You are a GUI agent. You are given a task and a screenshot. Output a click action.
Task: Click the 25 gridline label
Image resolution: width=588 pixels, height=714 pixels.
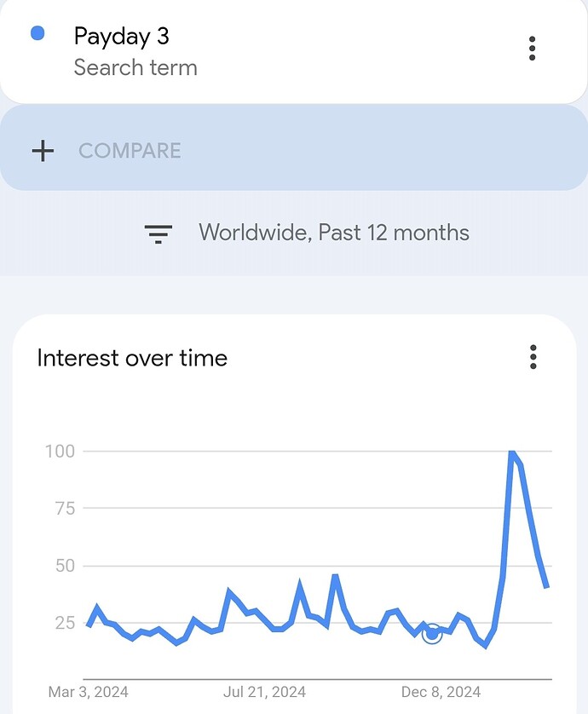click(65, 623)
